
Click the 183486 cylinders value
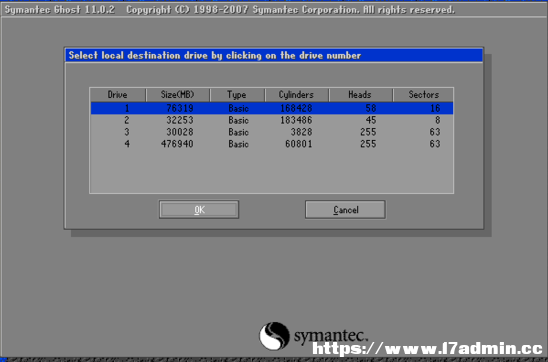296,120
